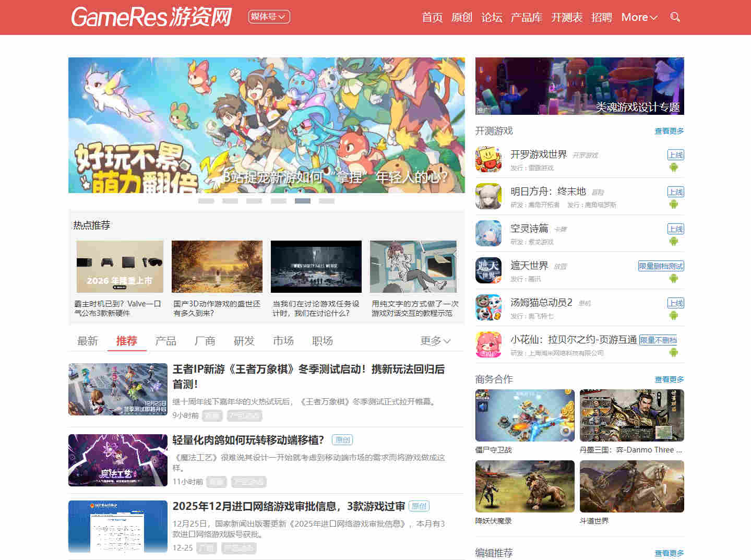The width and height of the screenshot is (751, 560).
Task: Click the 小花仙 game icon
Action: click(488, 344)
